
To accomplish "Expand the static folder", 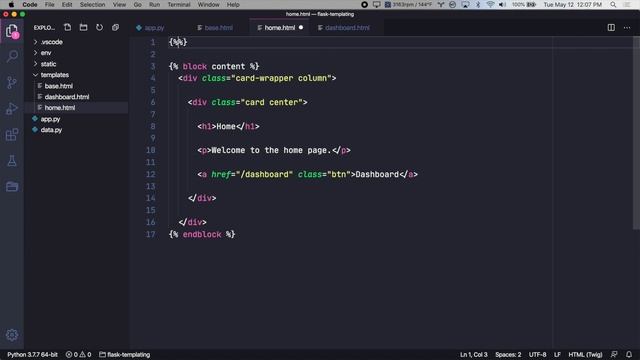I will tap(48, 64).
